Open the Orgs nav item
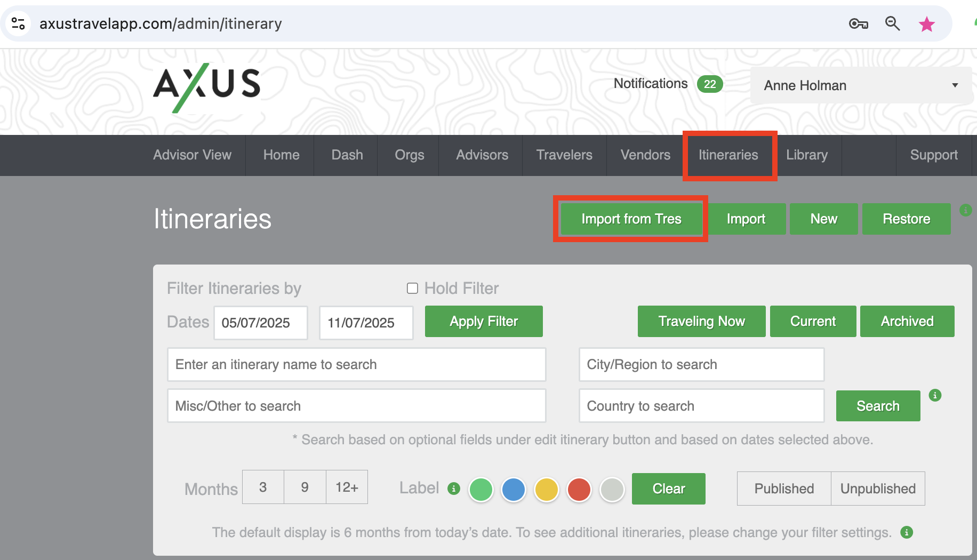 click(x=410, y=155)
